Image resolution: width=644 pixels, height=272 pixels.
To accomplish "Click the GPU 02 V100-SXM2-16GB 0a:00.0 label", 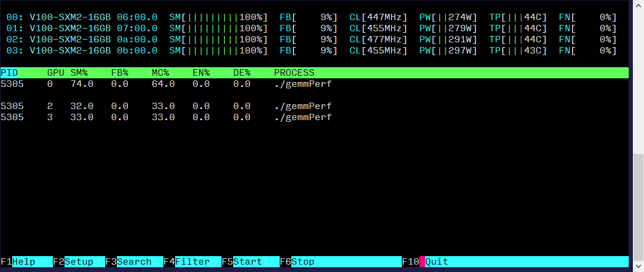I will pos(82,39).
